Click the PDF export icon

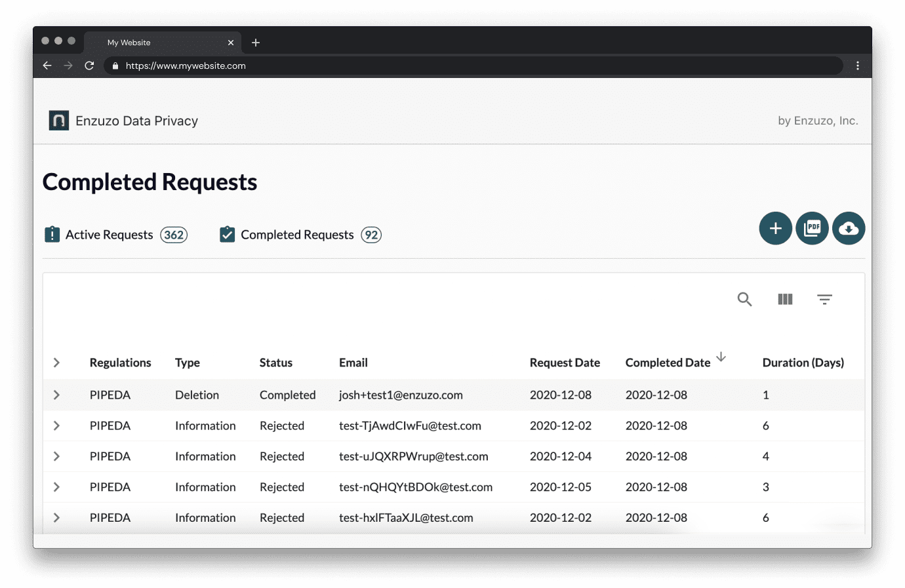tap(812, 228)
